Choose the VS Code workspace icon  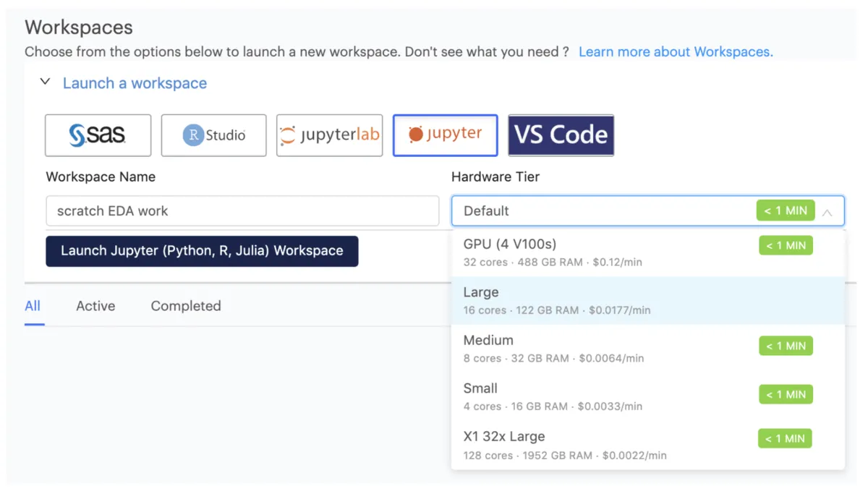pyautogui.click(x=561, y=135)
